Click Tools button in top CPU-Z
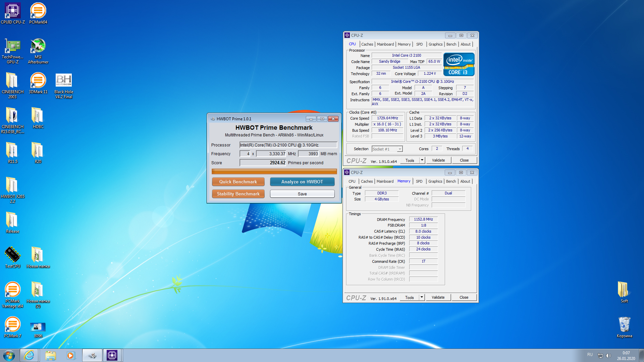Viewport: 644px width, 362px height. pyautogui.click(x=410, y=160)
